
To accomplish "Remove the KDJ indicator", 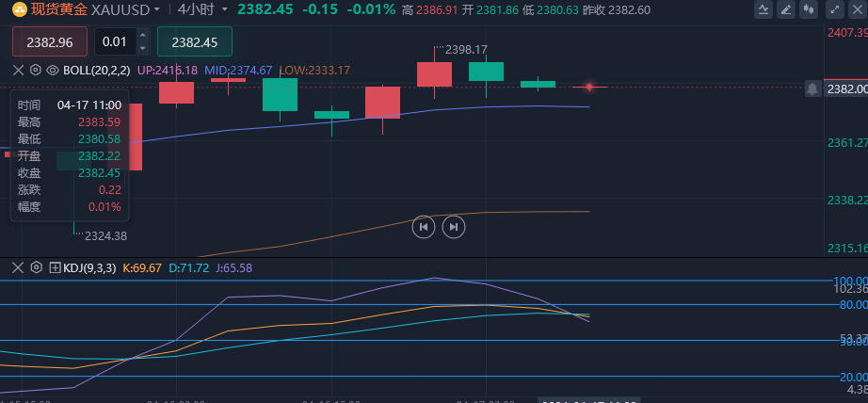I will tap(17, 267).
